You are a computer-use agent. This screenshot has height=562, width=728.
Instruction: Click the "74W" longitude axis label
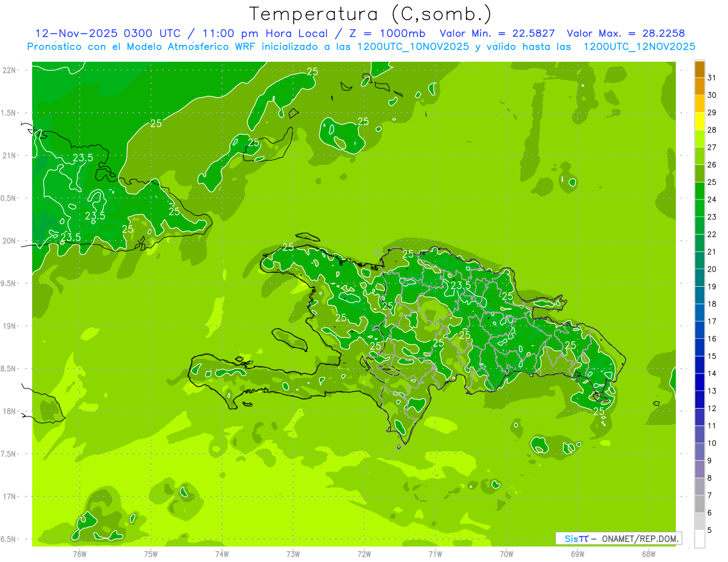pos(222,554)
